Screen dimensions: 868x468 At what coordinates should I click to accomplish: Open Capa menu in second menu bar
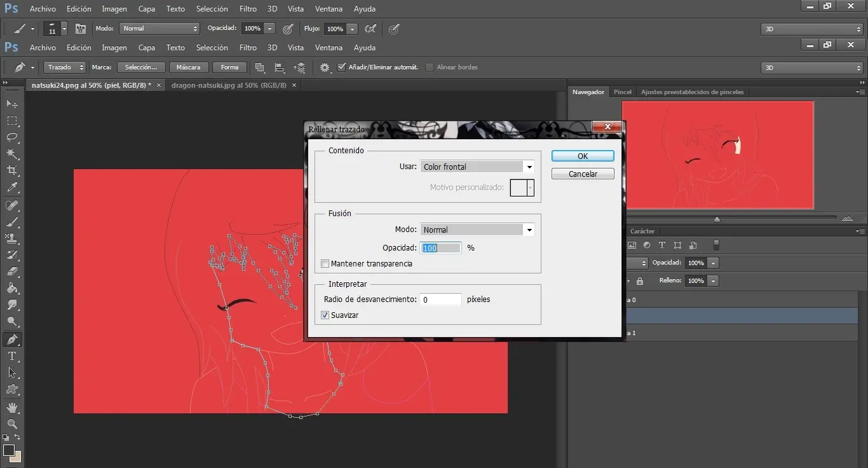[x=147, y=48]
